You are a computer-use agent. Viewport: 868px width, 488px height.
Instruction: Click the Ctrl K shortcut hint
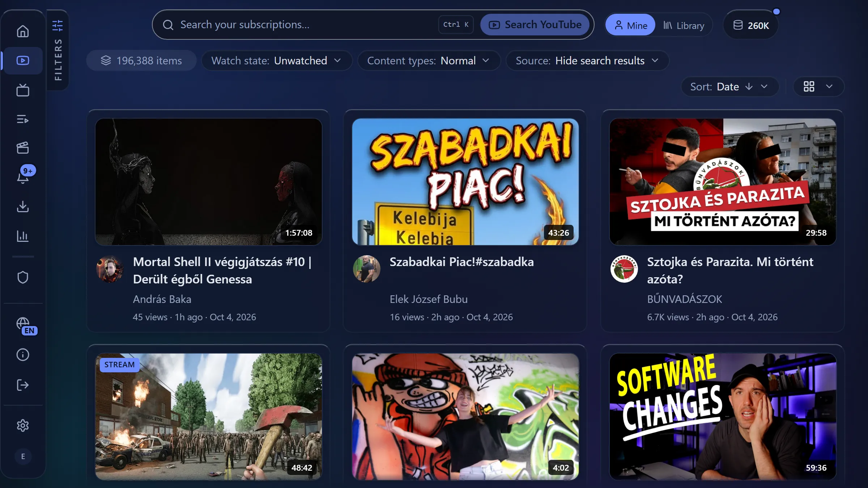tap(456, 25)
